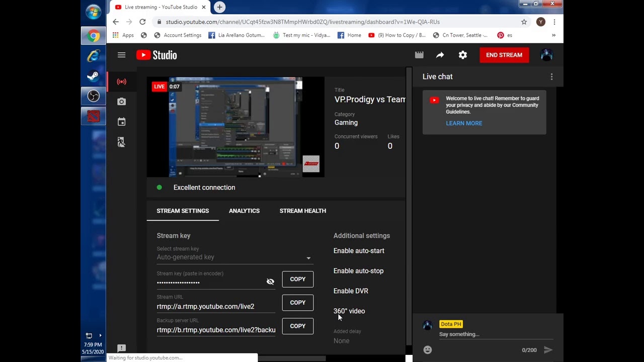Click the browser address bar

pos(336,22)
